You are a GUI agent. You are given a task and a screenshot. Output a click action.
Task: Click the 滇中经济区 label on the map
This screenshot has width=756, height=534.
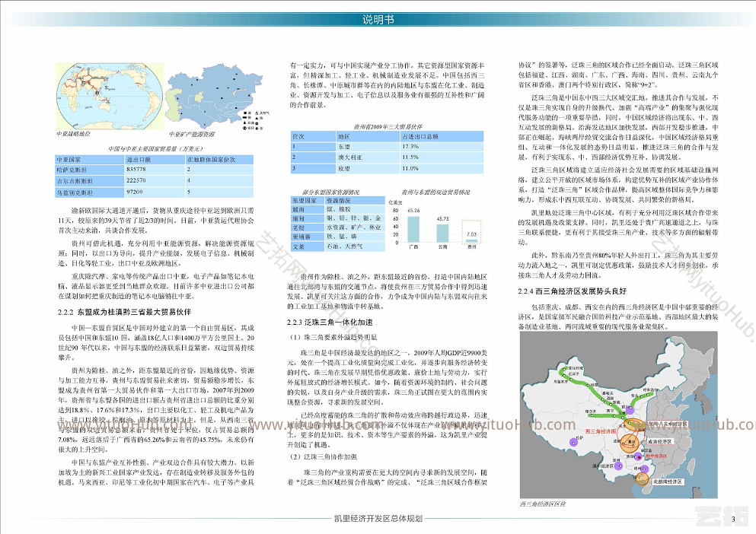pos(603,466)
